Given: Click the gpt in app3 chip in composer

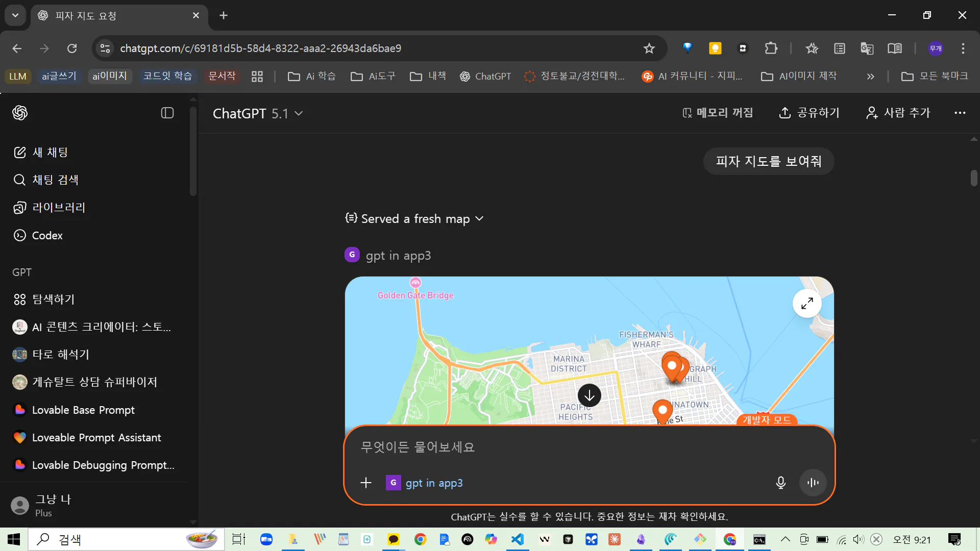Looking at the screenshot, I should click(425, 483).
